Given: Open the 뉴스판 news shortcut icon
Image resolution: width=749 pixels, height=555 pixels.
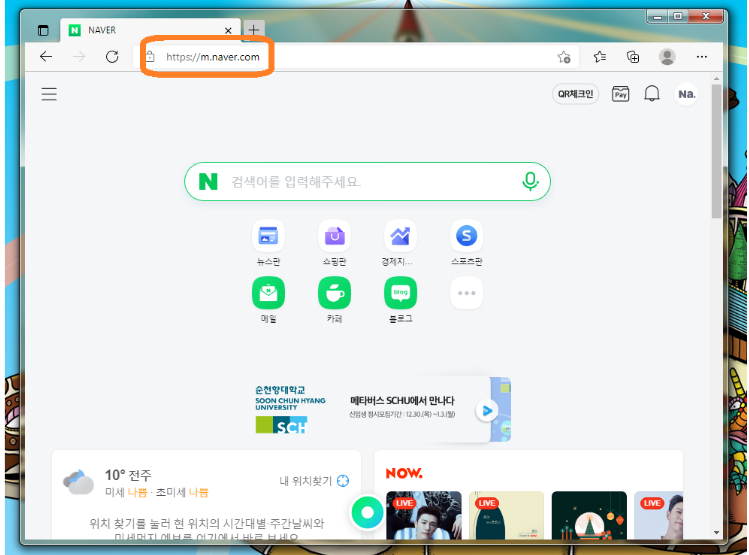Looking at the screenshot, I should point(268,236).
